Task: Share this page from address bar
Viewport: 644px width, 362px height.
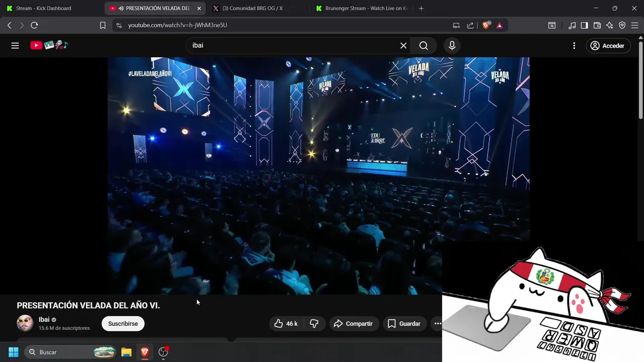Action: tap(470, 25)
